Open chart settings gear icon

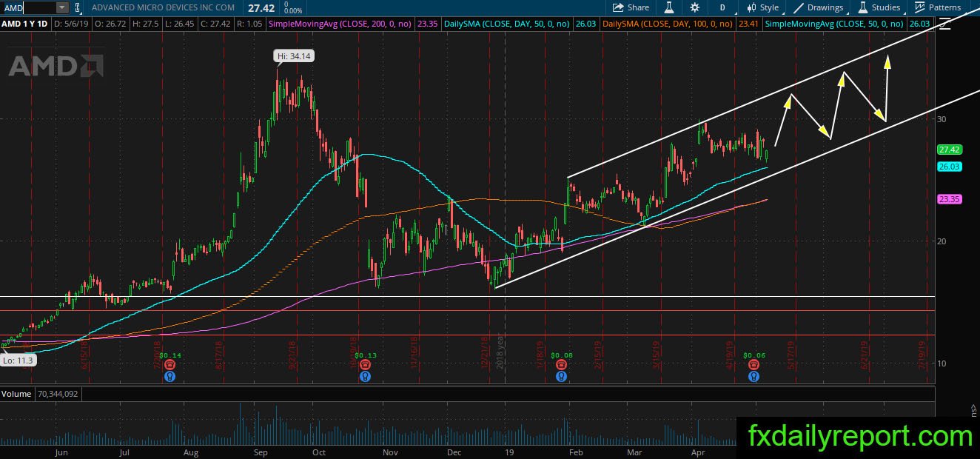coord(694,7)
